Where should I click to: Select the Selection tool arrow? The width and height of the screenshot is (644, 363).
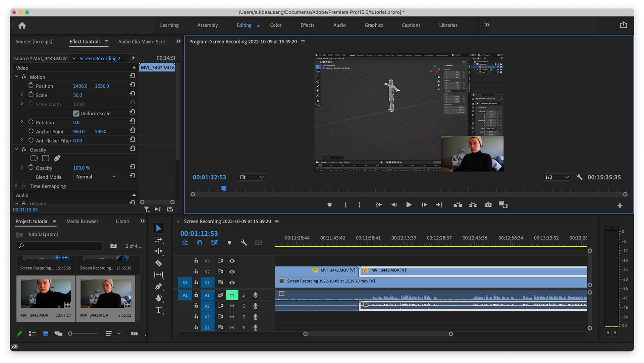point(159,228)
